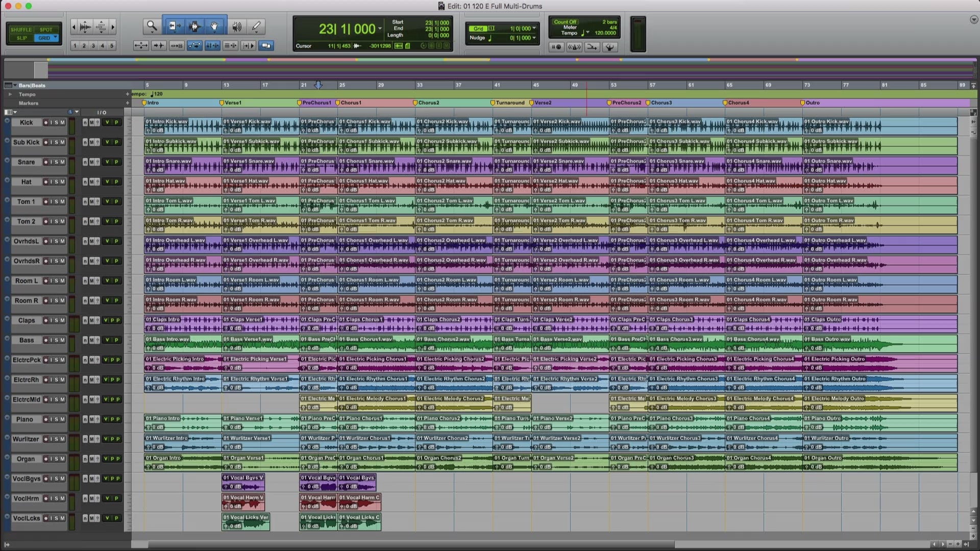The width and height of the screenshot is (980, 551).
Task: Mute the Piano track
Action: tap(63, 419)
